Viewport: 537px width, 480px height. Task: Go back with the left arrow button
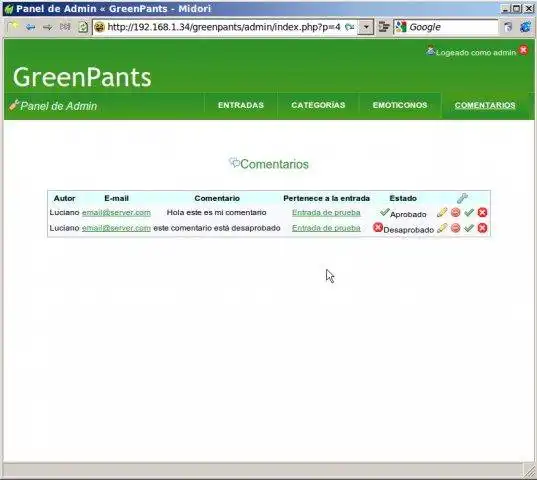(x=30, y=27)
